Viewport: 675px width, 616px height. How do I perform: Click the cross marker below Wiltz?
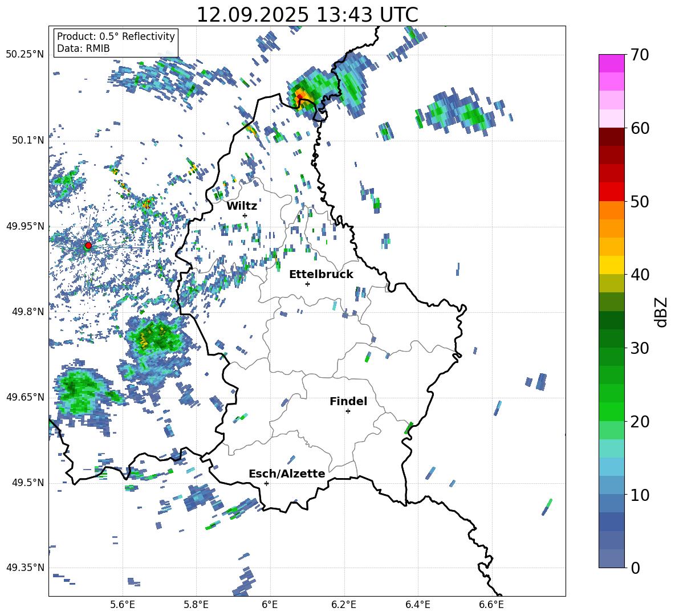[x=245, y=215]
